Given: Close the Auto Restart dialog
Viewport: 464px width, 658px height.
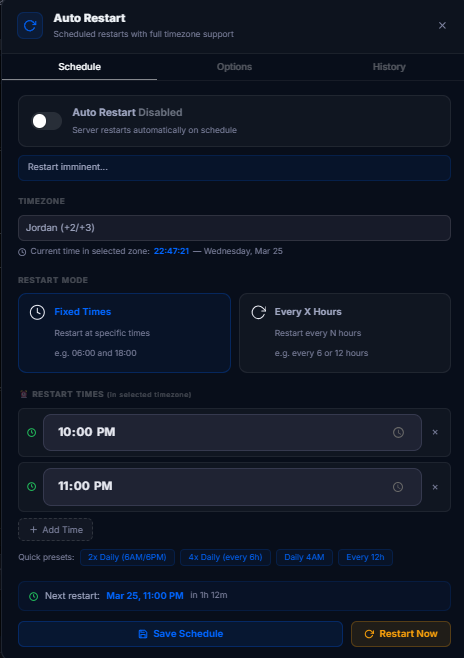Looking at the screenshot, I should 442,26.
